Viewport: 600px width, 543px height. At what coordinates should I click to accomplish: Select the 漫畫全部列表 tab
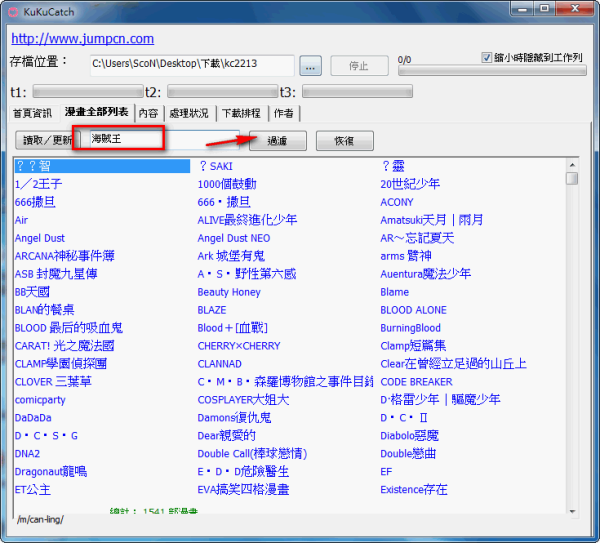point(97,112)
